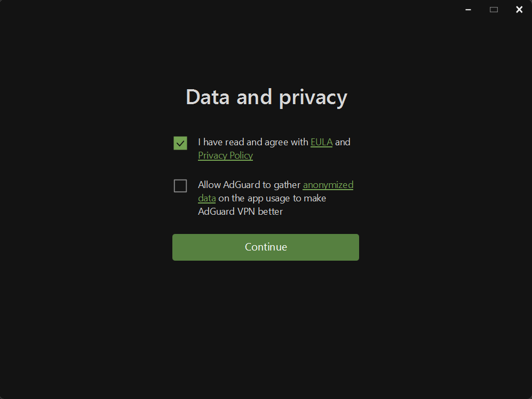
Task: Click the word "privacy" in the heading
Action: pos(313,97)
